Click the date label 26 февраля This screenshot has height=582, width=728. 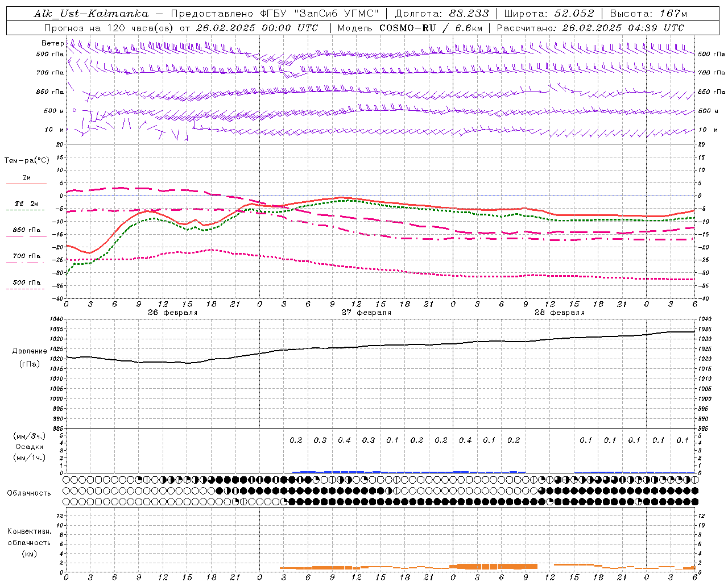pyautogui.click(x=172, y=313)
